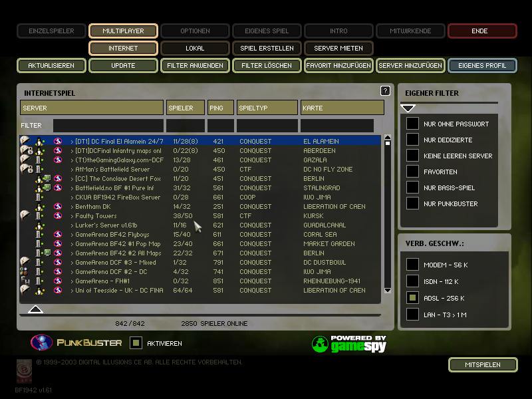Viewport: 532px width, 399px height.
Task: Click the PunkBuster logo icon
Action: tap(41, 342)
